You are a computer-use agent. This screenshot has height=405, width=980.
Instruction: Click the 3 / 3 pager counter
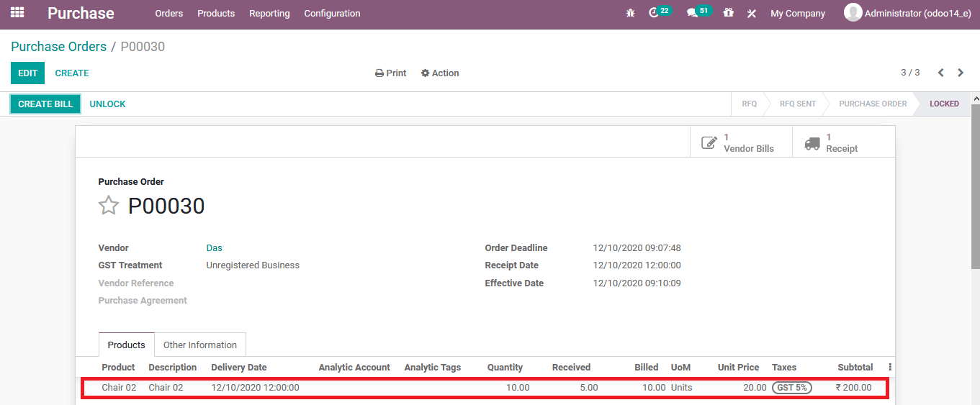910,73
